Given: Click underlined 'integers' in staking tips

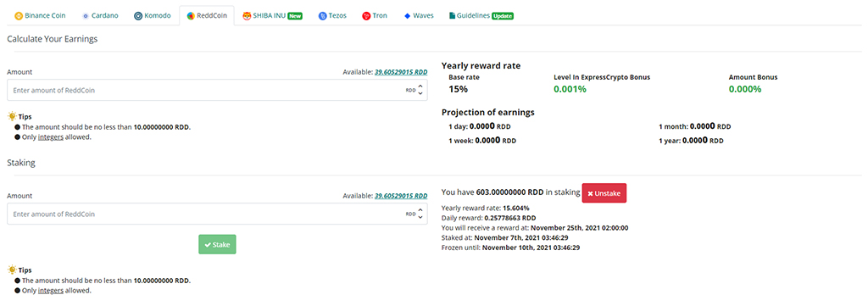Looking at the screenshot, I should coord(50,290).
